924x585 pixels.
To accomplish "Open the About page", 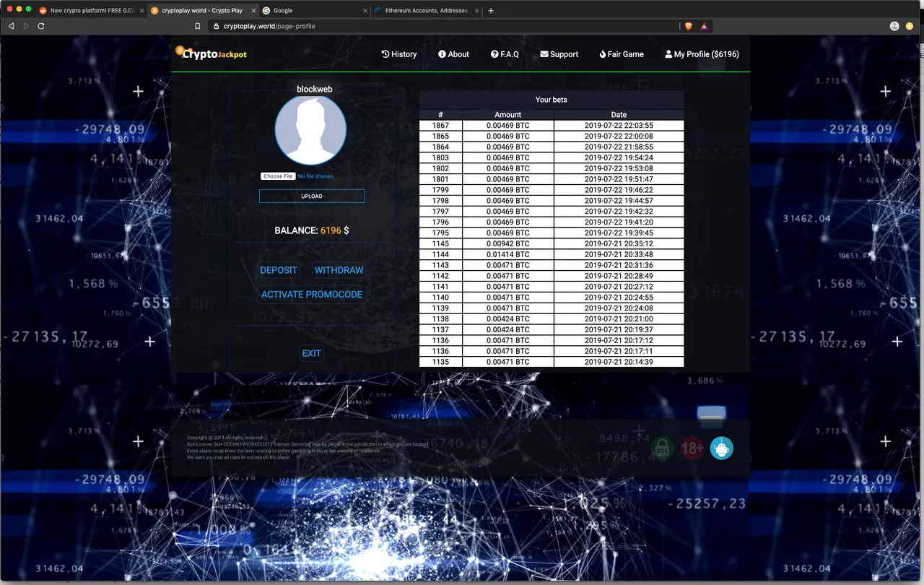I will [453, 54].
